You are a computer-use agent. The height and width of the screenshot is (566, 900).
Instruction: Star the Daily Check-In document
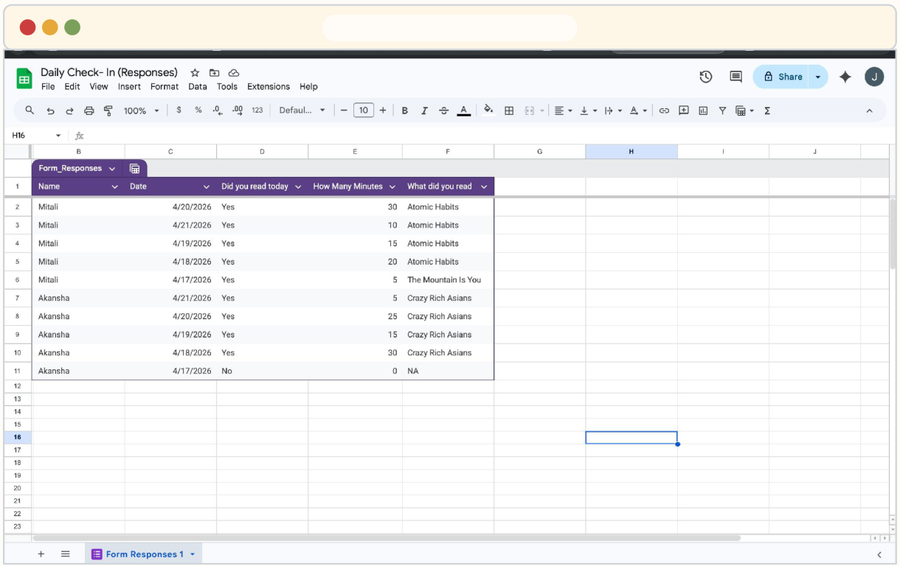195,73
